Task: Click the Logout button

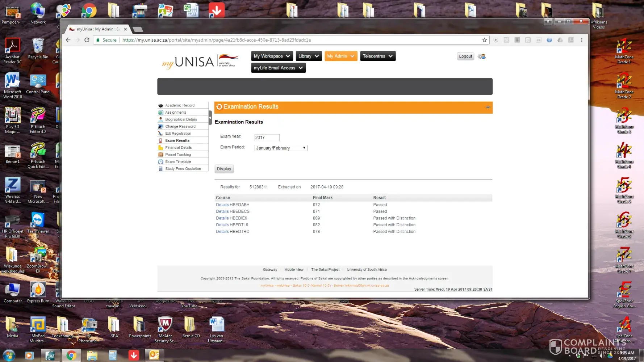Action: click(465, 56)
